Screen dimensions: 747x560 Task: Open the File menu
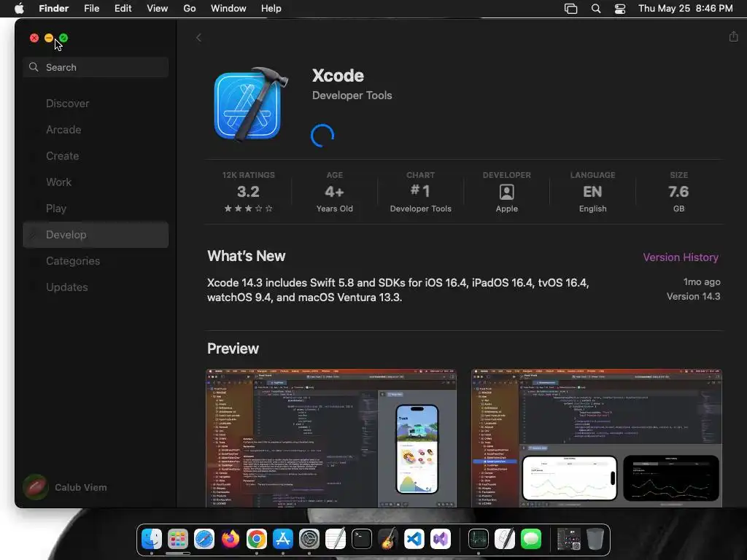pyautogui.click(x=91, y=9)
